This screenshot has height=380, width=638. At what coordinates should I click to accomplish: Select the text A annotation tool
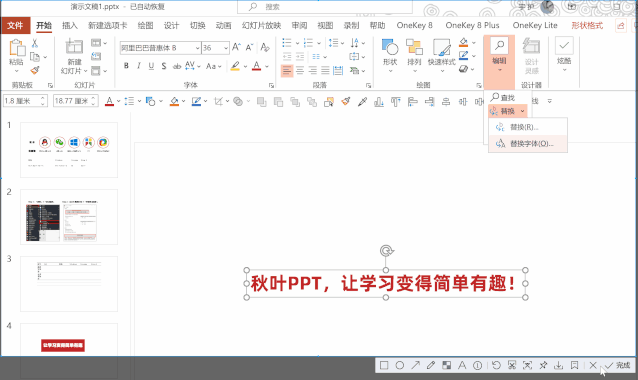tap(462, 365)
